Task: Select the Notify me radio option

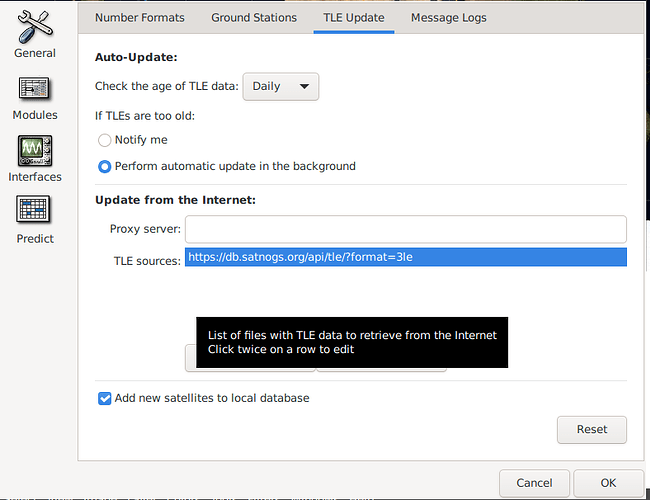Action: click(104, 140)
